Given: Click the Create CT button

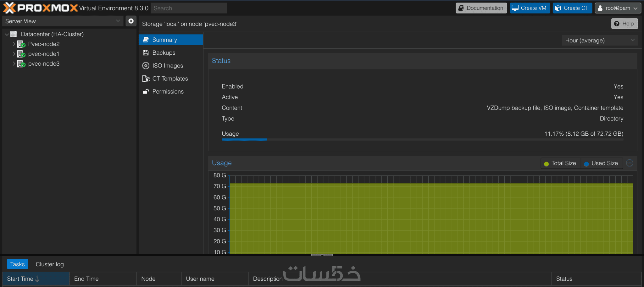Looking at the screenshot, I should (x=572, y=8).
